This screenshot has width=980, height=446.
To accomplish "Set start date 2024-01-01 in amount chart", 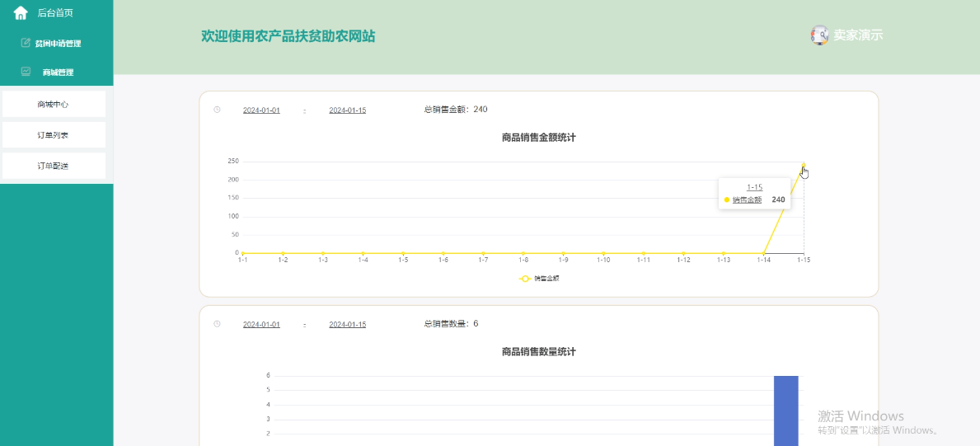I will click(261, 110).
